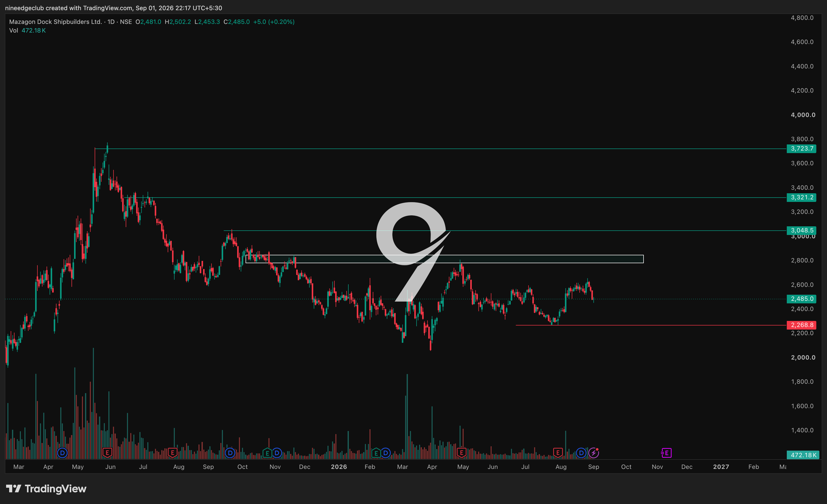Viewport: 827px width, 504px height.
Task: Click the C2,485.0 close value in the header
Action: coord(237,22)
